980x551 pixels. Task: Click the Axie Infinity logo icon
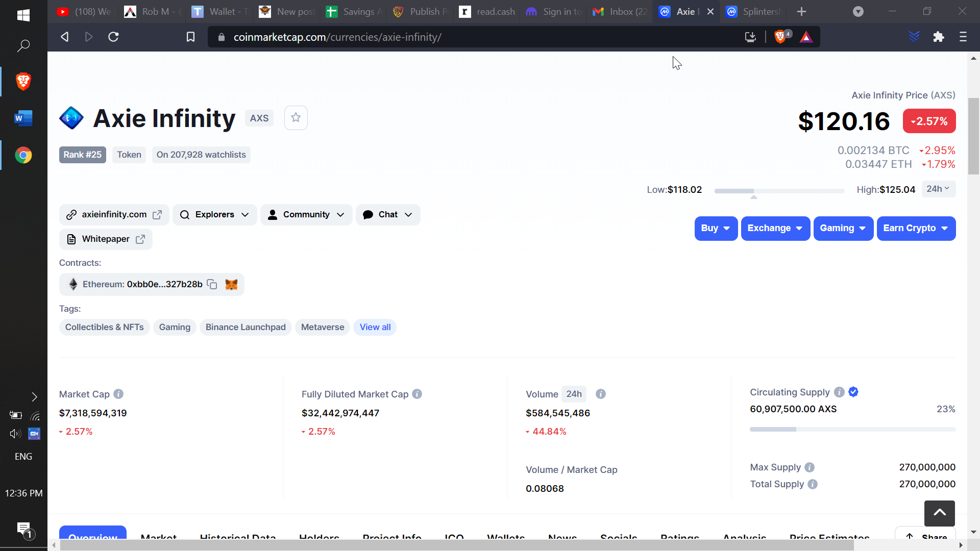71,118
